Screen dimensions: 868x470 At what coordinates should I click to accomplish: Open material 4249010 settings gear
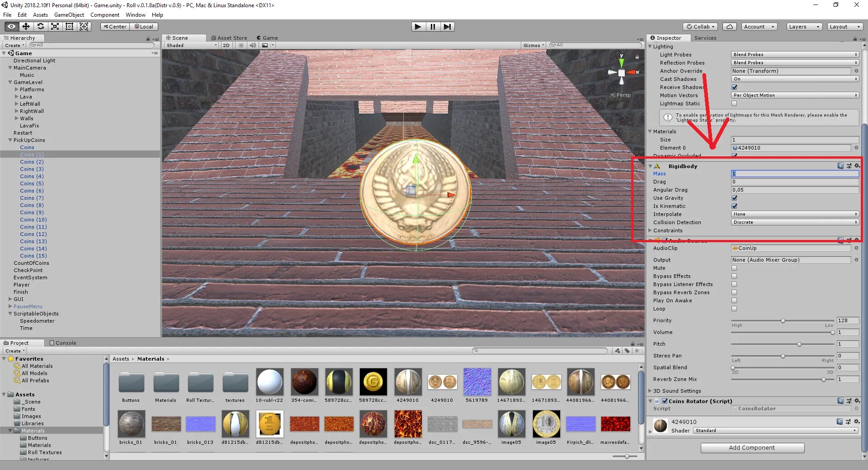[x=856, y=422]
